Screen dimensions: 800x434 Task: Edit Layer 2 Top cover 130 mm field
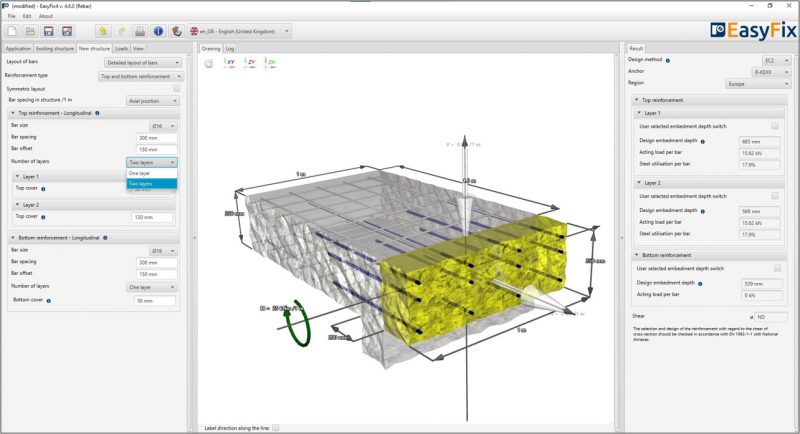(152, 217)
